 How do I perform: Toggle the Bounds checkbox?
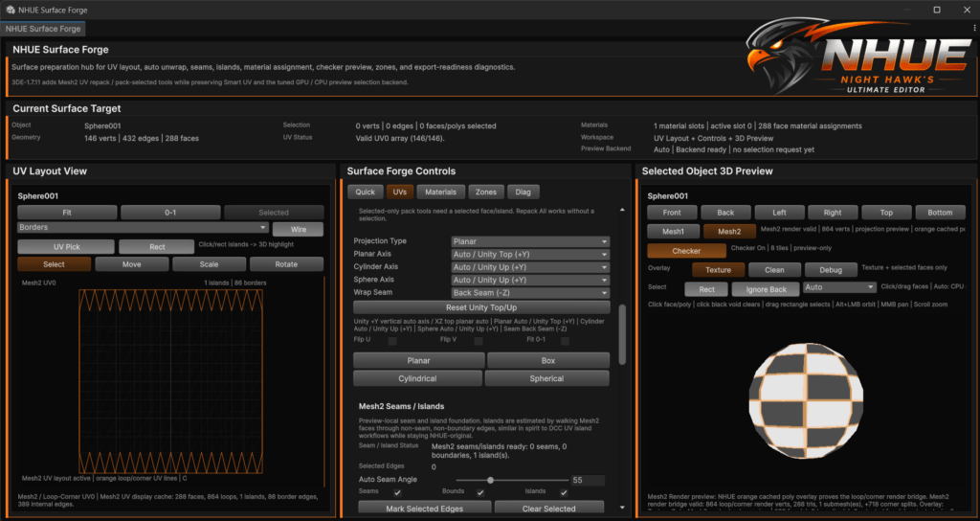pyautogui.click(x=480, y=493)
